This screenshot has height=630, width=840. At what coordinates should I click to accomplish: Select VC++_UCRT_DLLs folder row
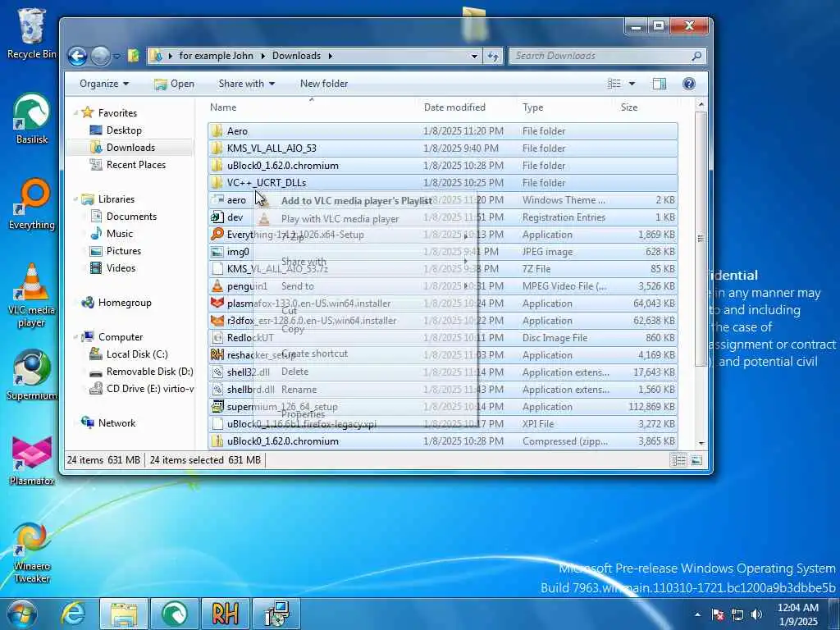pos(442,183)
